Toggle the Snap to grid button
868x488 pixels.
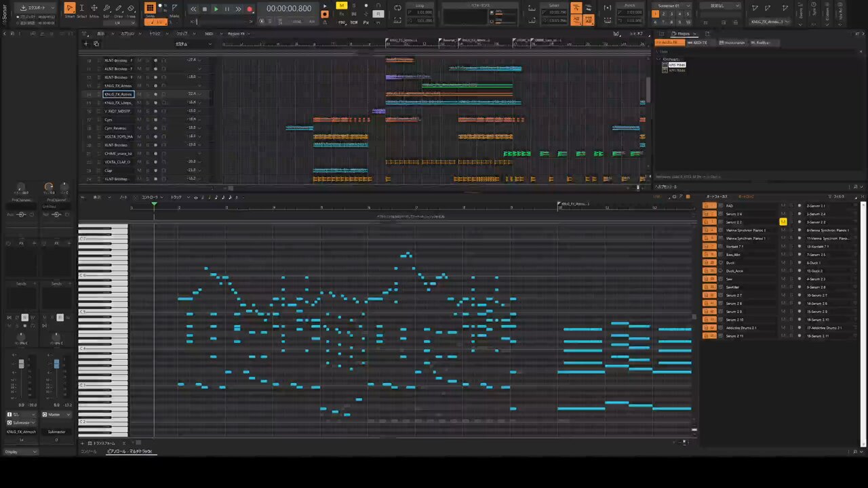click(x=150, y=8)
